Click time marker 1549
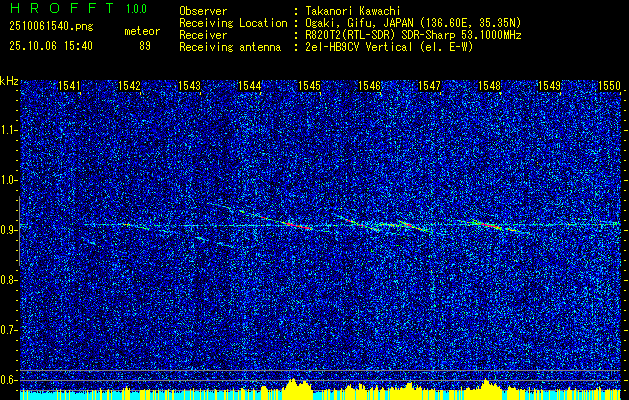 tap(550, 86)
